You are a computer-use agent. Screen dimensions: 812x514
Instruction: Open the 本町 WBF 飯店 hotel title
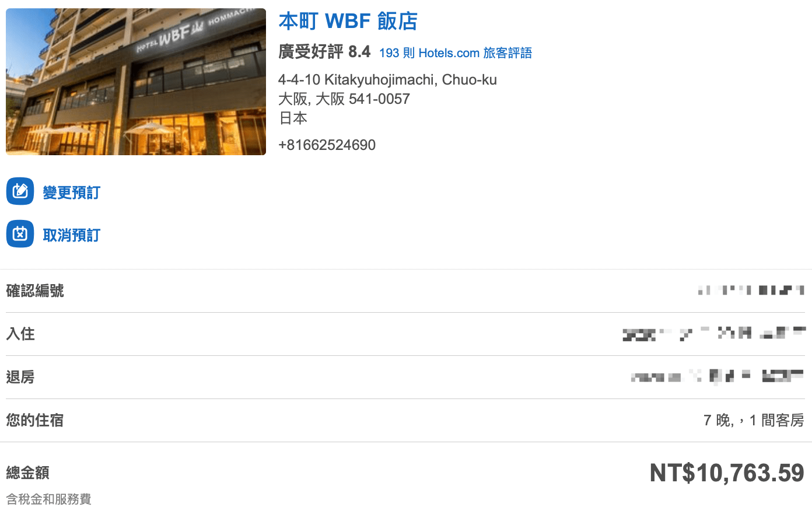pos(348,21)
